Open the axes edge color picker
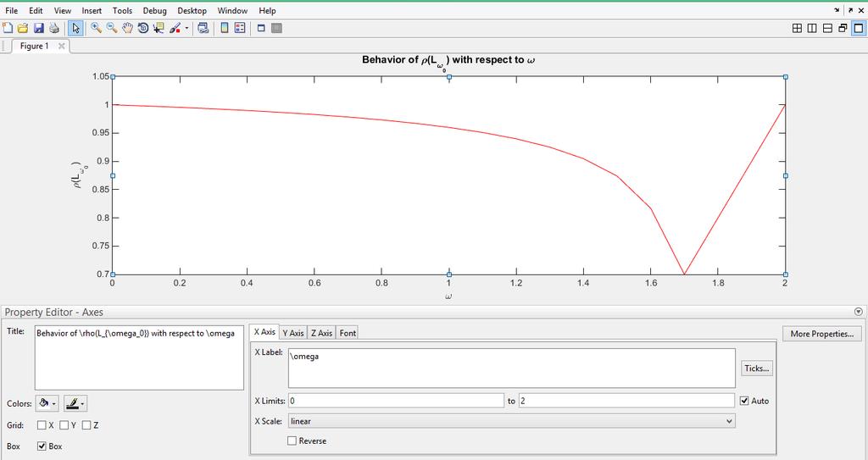The image size is (868, 460). coord(75,403)
